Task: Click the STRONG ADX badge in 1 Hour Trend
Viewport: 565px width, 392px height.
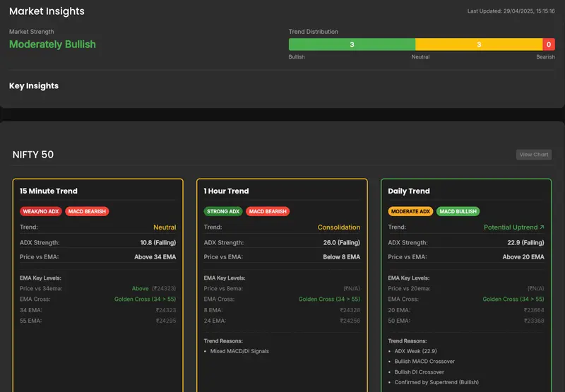Action: [x=223, y=211]
